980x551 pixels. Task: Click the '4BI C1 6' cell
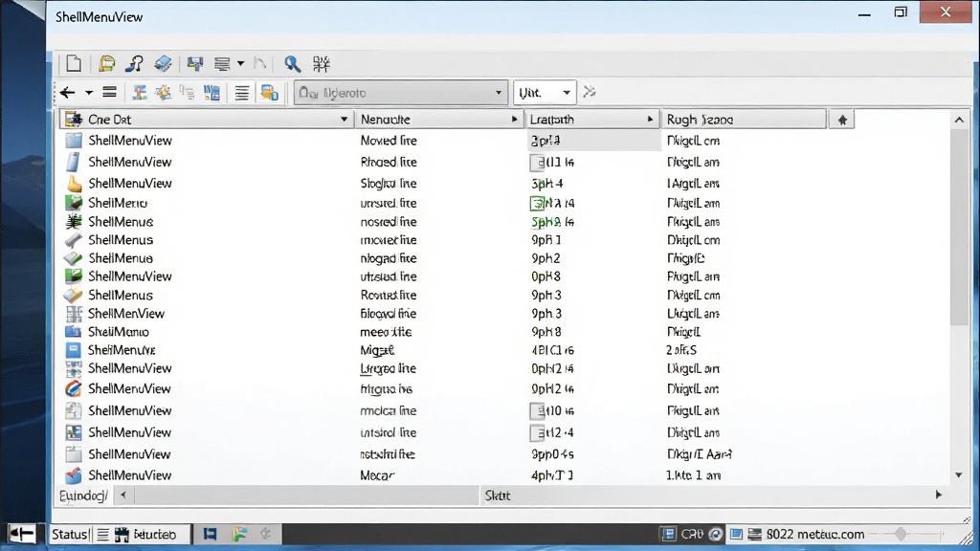click(x=552, y=350)
